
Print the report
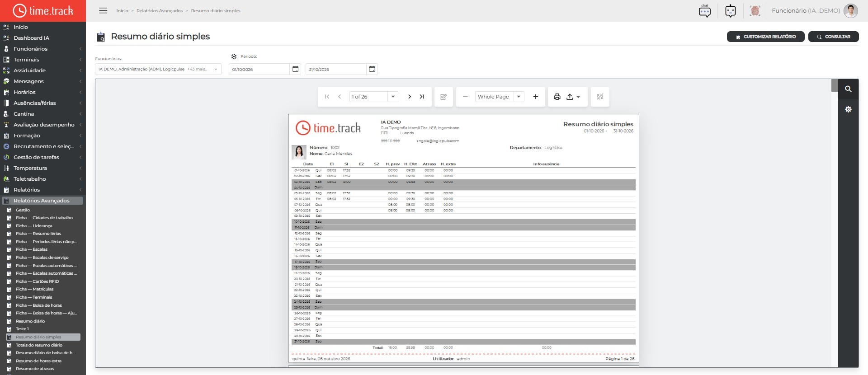[x=557, y=97]
